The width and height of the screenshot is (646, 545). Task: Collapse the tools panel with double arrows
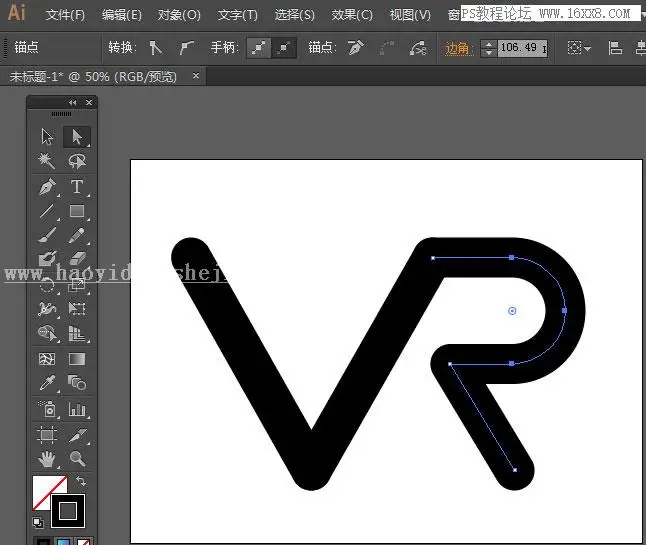73,103
